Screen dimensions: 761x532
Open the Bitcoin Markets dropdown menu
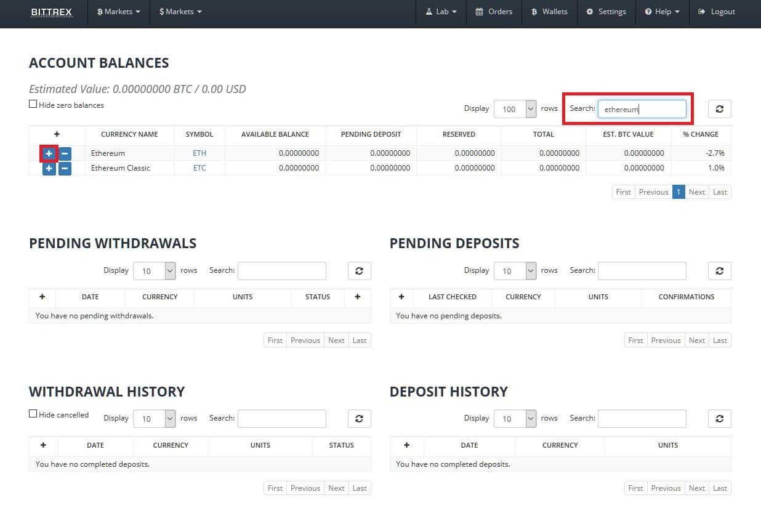click(x=118, y=11)
